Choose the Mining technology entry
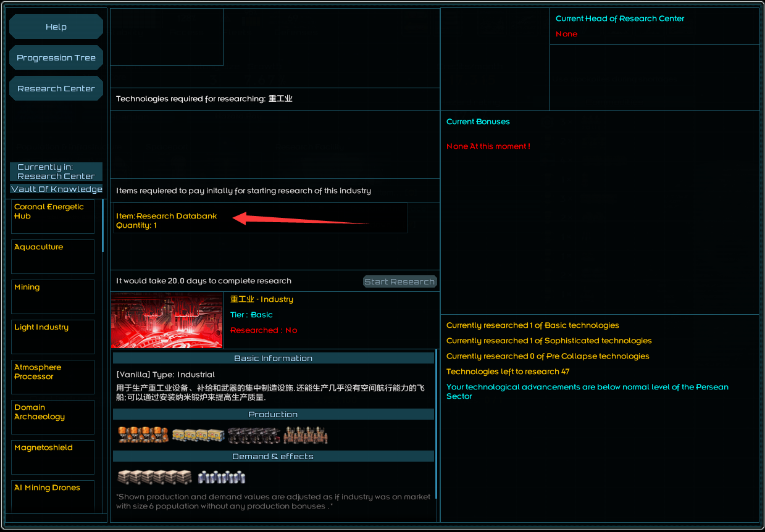The width and height of the screenshot is (765, 532). coord(53,297)
